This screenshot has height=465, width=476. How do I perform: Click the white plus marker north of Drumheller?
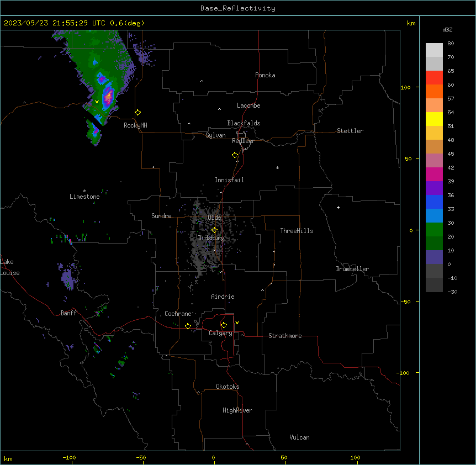[338, 207]
